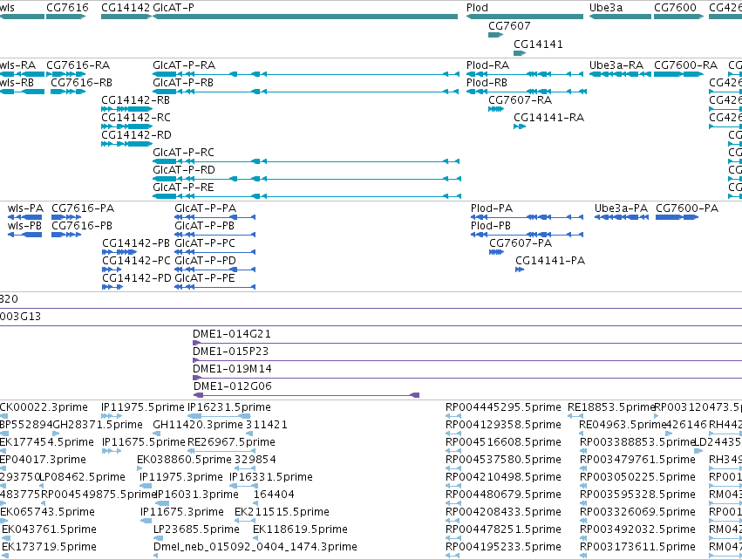Click protein Plod-PB
This screenshot has width=742, height=560.
(528, 235)
